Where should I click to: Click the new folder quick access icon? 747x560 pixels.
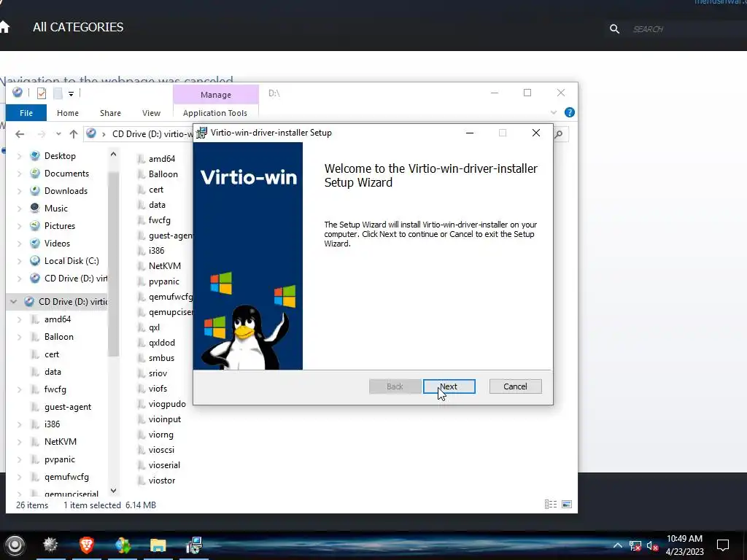point(58,93)
